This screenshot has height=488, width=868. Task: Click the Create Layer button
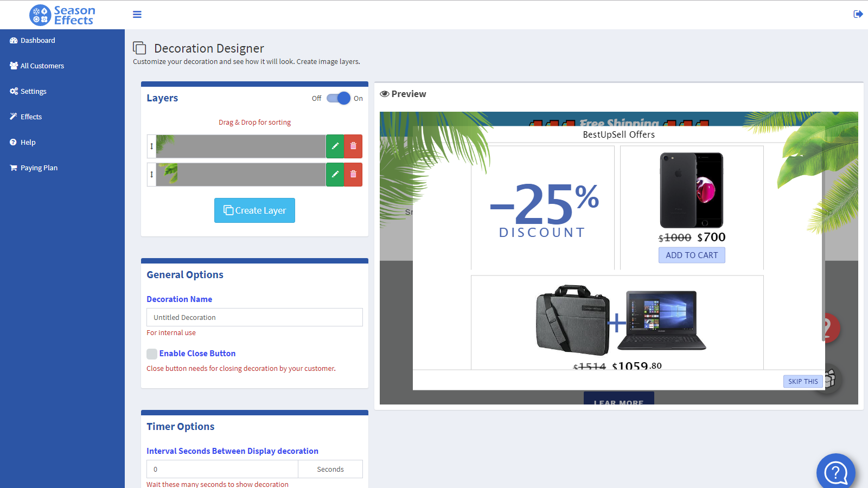(254, 210)
